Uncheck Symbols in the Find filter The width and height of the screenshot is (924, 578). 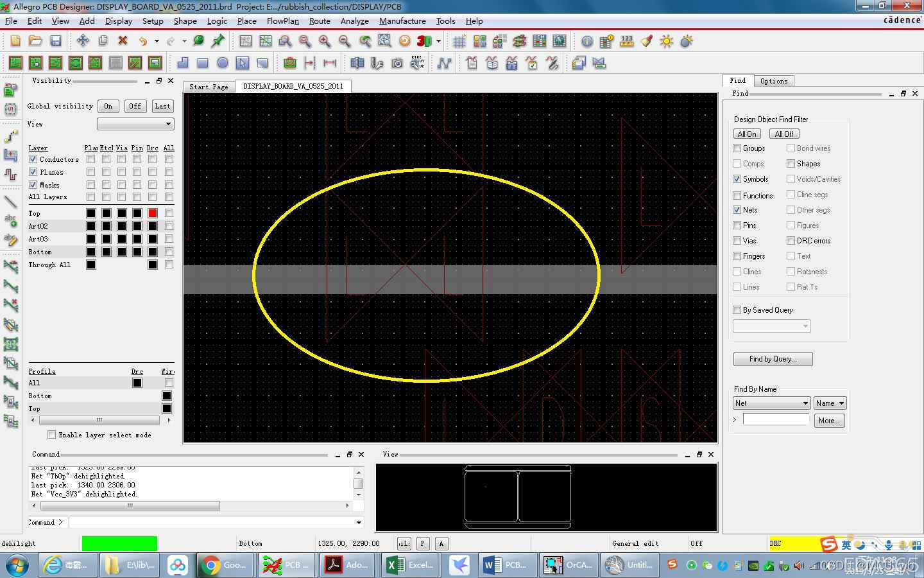(x=736, y=179)
